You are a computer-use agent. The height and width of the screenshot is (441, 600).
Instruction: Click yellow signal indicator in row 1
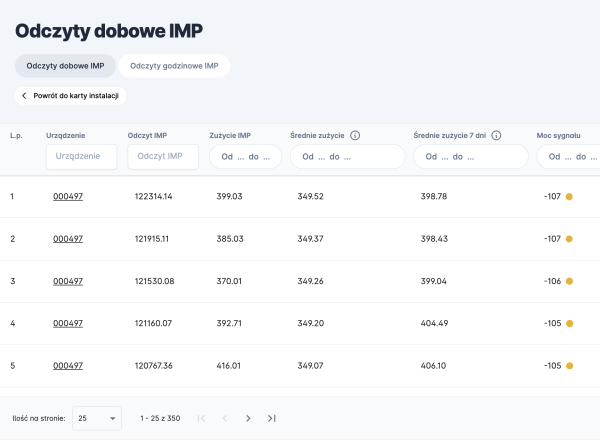[x=569, y=196]
